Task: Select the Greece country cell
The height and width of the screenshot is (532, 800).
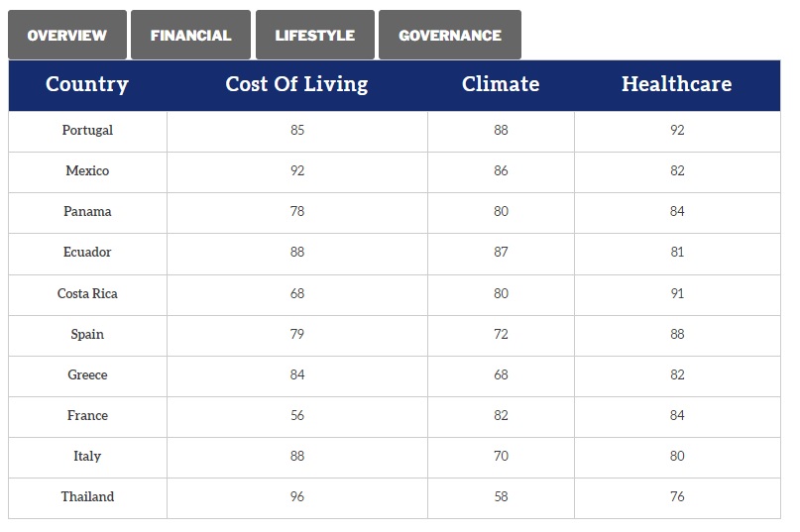Action: 87,375
